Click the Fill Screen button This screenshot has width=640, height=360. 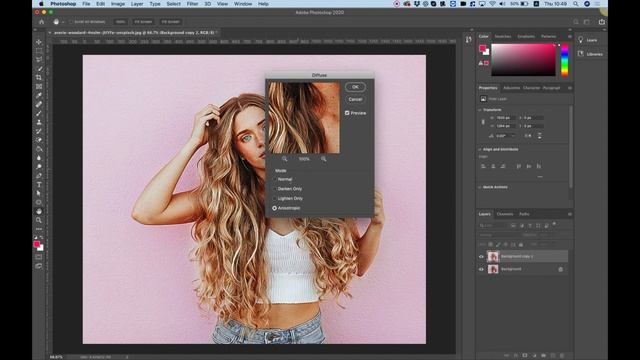pyautogui.click(x=171, y=22)
